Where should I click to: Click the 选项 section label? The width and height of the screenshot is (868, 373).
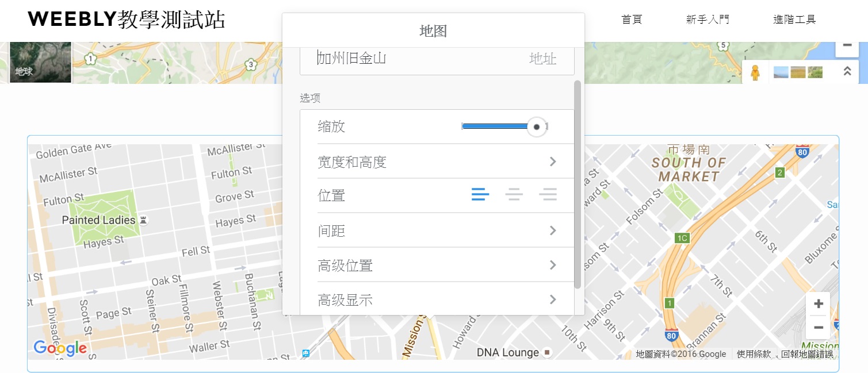tap(310, 98)
